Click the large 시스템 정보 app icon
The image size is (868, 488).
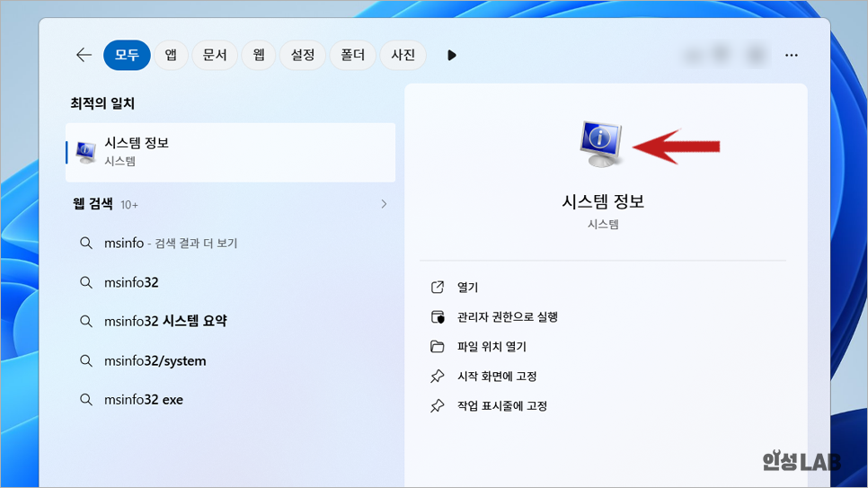tap(601, 144)
